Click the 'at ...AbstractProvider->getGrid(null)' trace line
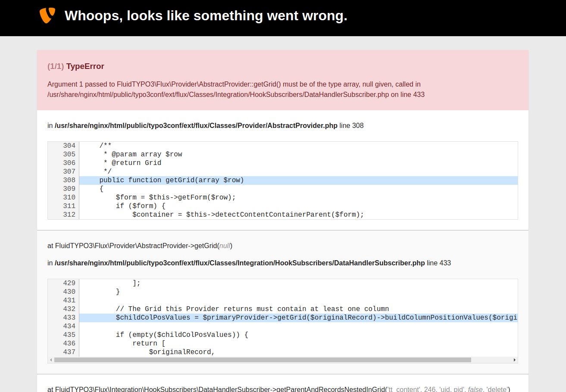 tap(140, 246)
